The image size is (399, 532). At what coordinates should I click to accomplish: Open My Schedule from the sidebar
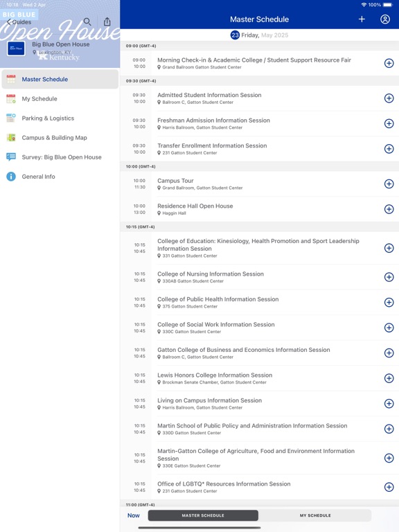pyautogui.click(x=60, y=99)
